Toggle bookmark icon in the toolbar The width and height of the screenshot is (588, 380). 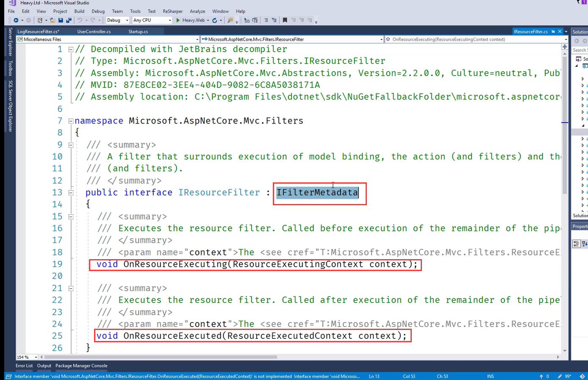pyautogui.click(x=285, y=20)
